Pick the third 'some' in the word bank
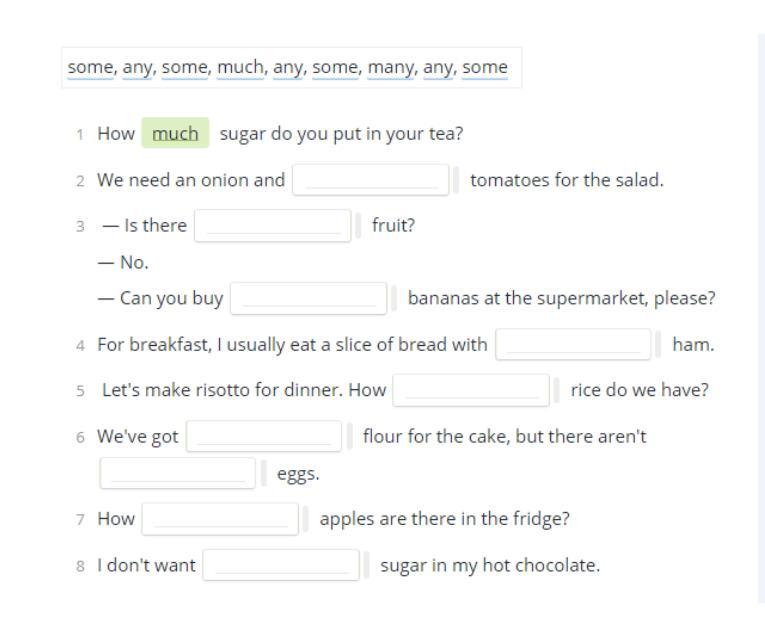The height and width of the screenshot is (629, 765). tap(335, 67)
